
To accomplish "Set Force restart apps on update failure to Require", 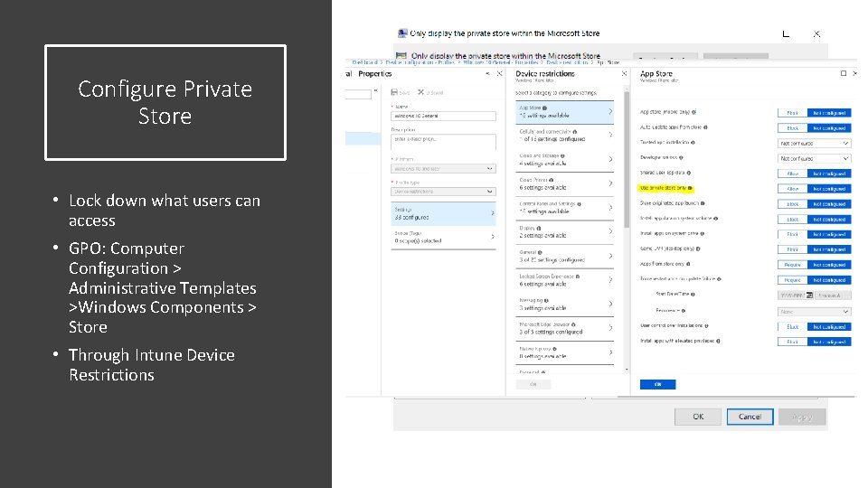I will 793,280.
